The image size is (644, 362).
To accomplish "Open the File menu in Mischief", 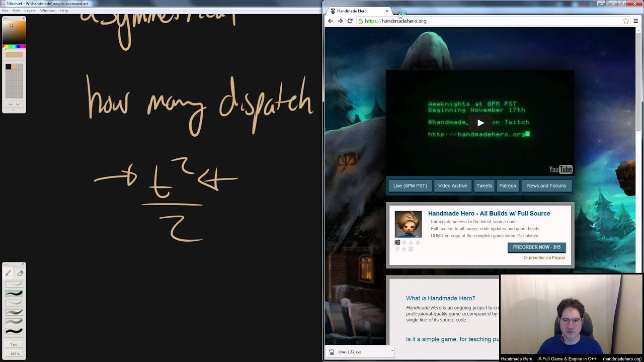I will coord(5,11).
